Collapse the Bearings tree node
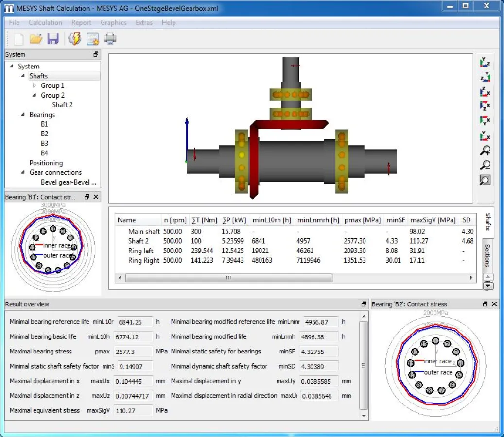504x437 pixels. 23,115
